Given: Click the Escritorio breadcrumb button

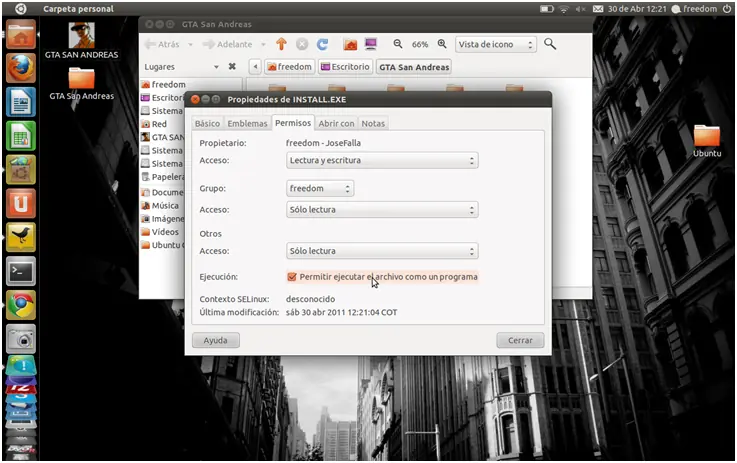Looking at the screenshot, I should pos(345,67).
